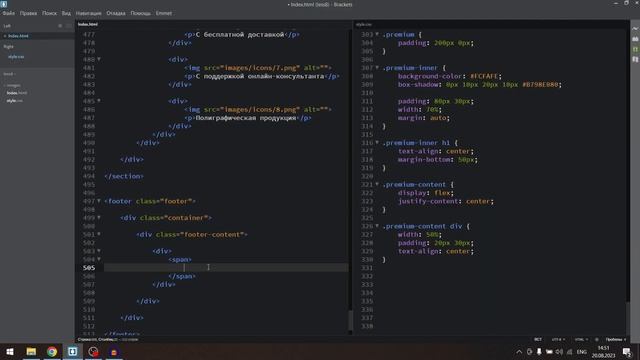Screen dimensions: 640x360
Task: Click the battery tray icon
Action: point(549,352)
